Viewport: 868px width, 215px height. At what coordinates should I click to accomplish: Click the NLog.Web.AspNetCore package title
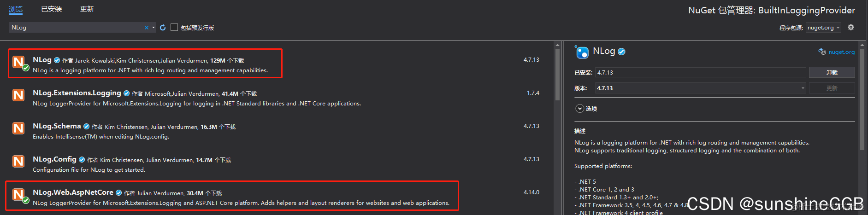[x=73, y=192]
